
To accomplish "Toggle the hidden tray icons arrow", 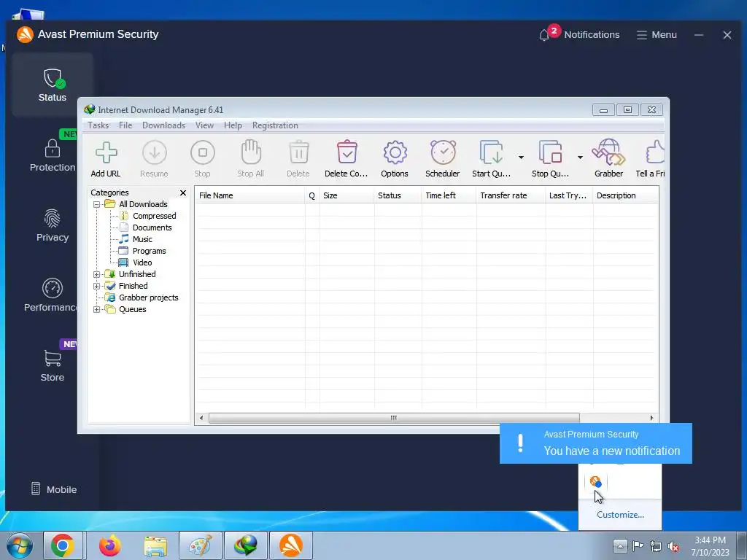I will [620, 545].
